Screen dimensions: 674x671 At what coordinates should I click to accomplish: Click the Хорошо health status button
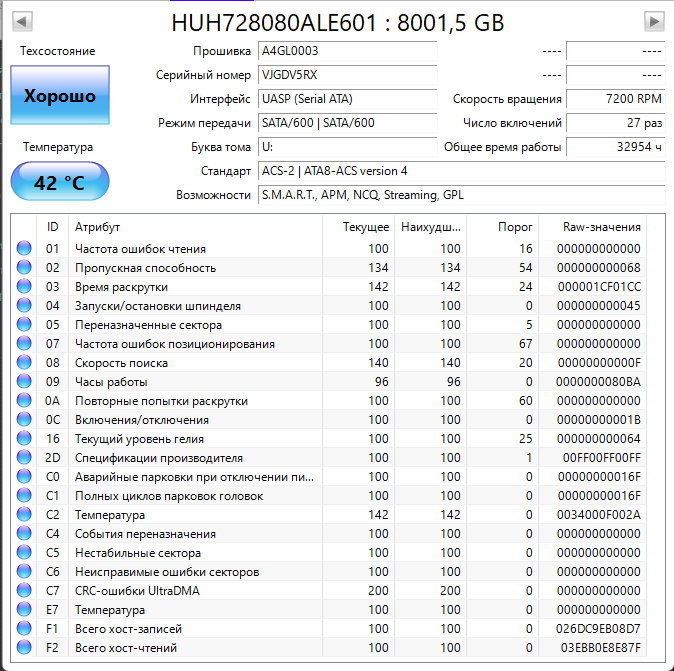coord(60,95)
